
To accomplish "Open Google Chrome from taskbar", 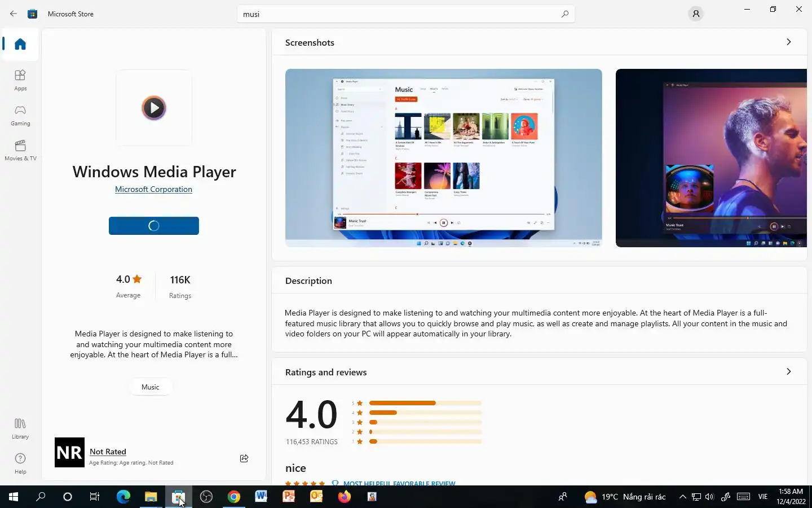I will tap(233, 497).
